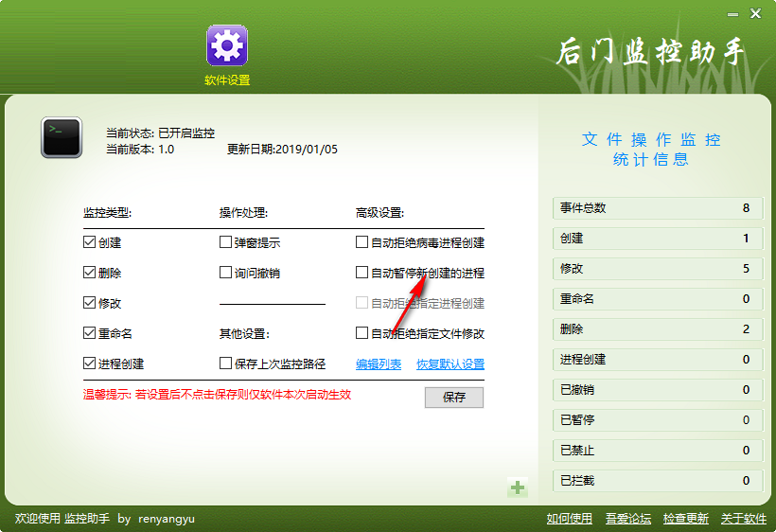The image size is (776, 532).
Task: Click the green plus icon
Action: 518,488
